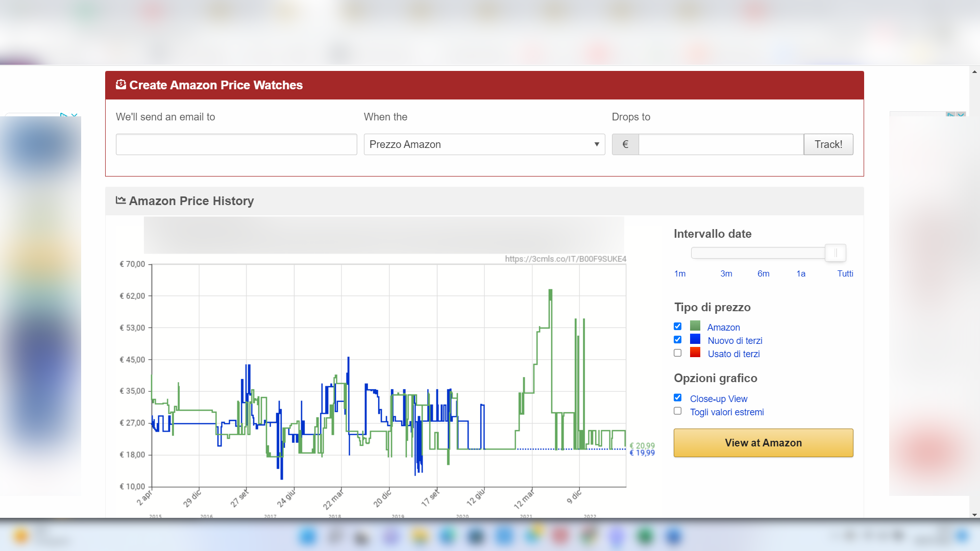The height and width of the screenshot is (551, 980).
Task: Click the Intervallo date slider handle
Action: pos(835,253)
